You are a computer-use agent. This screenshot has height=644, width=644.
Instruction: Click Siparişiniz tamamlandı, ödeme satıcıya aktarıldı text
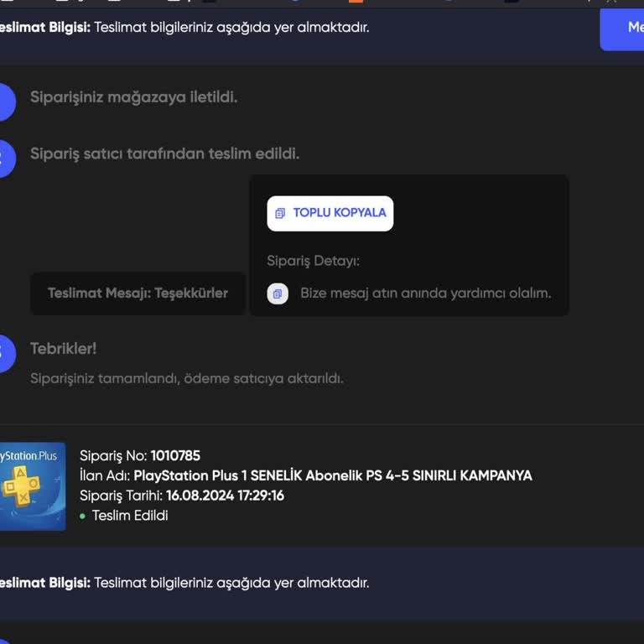coord(187,378)
